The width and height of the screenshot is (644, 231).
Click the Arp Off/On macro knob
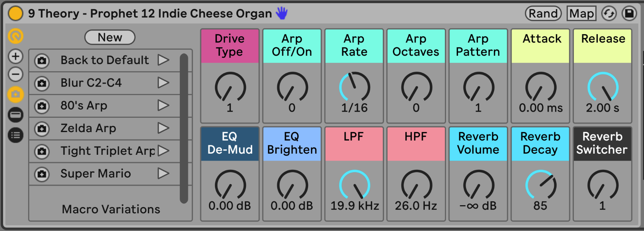pos(292,87)
